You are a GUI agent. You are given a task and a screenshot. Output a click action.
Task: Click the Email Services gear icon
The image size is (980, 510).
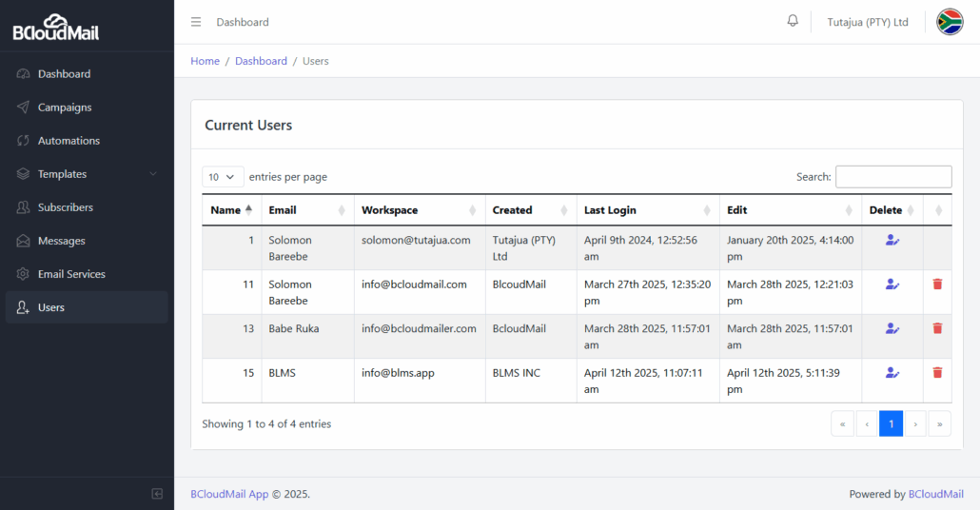(23, 274)
